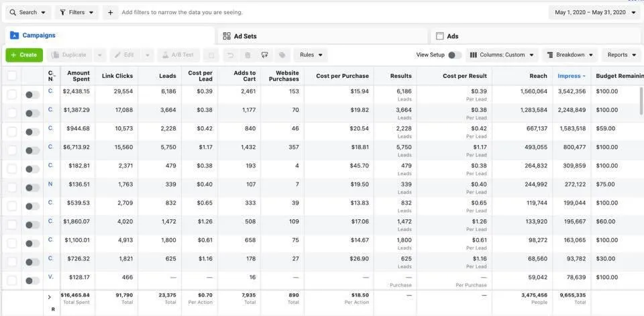The width and height of the screenshot is (644, 316).
Task: Check the select-all checkbox in table header
Action: [x=12, y=76]
